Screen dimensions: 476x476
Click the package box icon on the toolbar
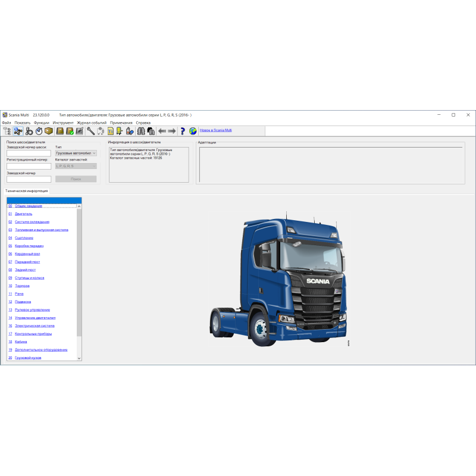tap(48, 132)
